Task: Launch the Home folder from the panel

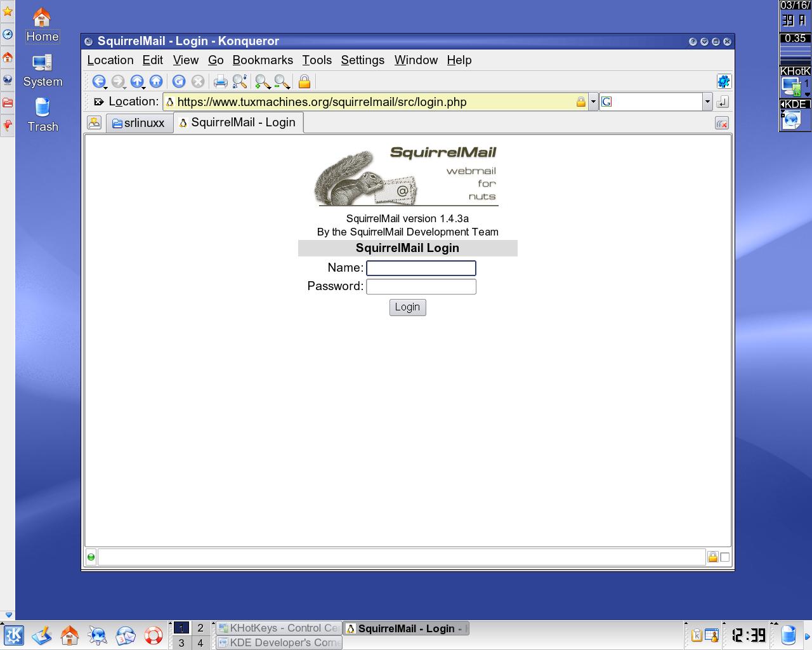Action: (x=70, y=635)
